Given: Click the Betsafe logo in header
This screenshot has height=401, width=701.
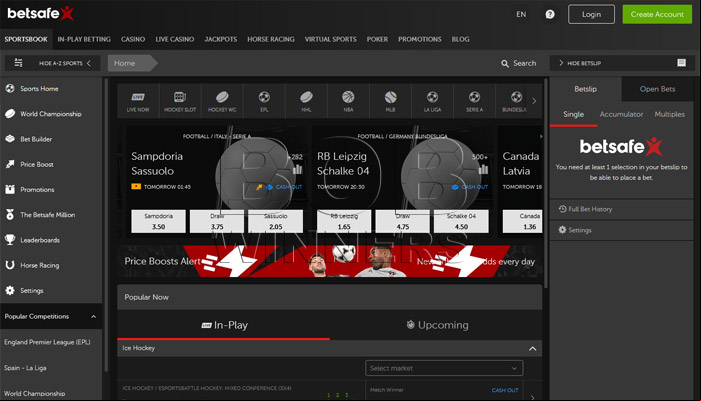Looking at the screenshot, I should click(40, 13).
